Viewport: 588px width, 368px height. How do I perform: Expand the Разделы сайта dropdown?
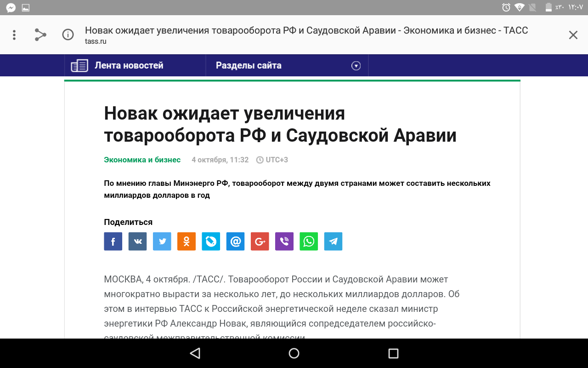tap(356, 66)
